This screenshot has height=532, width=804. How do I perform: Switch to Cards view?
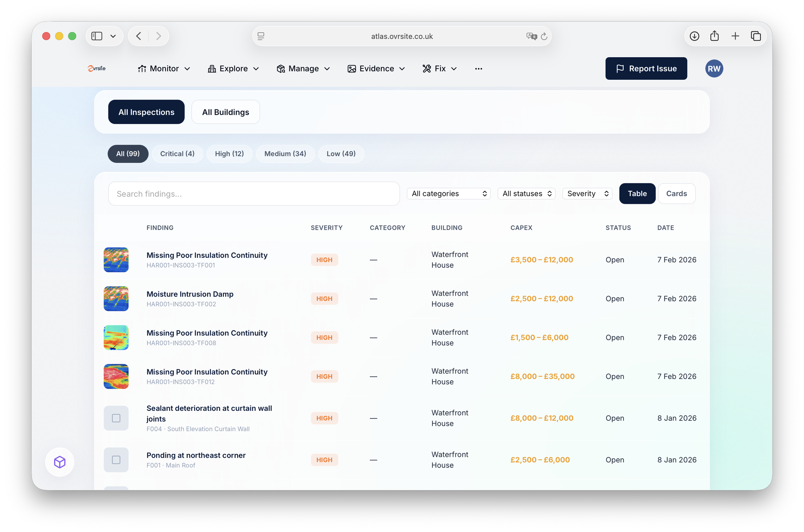tap(676, 194)
